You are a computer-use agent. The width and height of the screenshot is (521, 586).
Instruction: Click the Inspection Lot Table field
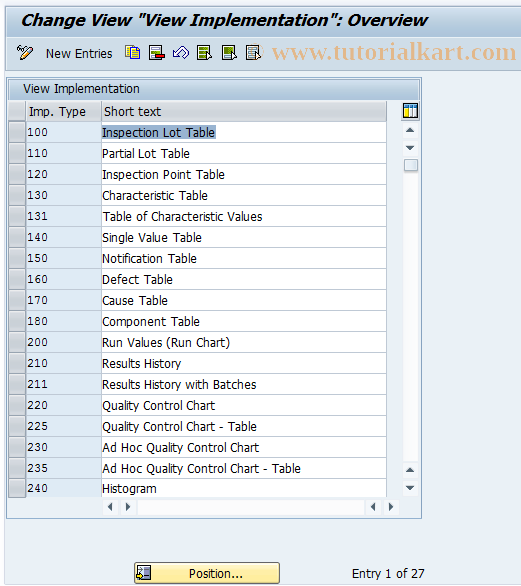(244, 132)
